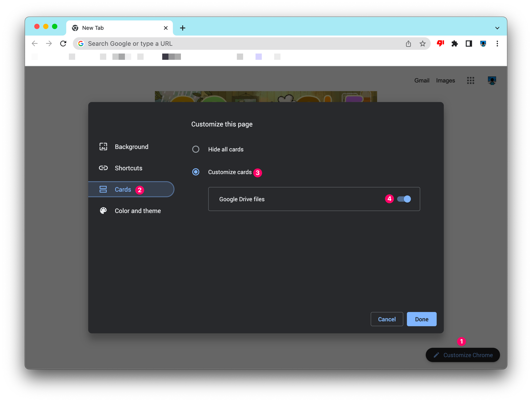The image size is (532, 402).
Task: Switch to Shortcuts section
Action: pyautogui.click(x=128, y=168)
